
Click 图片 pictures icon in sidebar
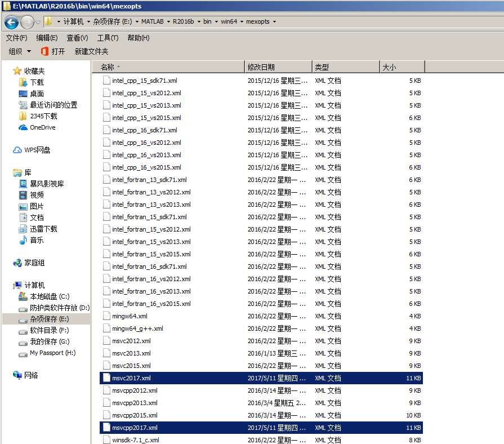(23, 206)
